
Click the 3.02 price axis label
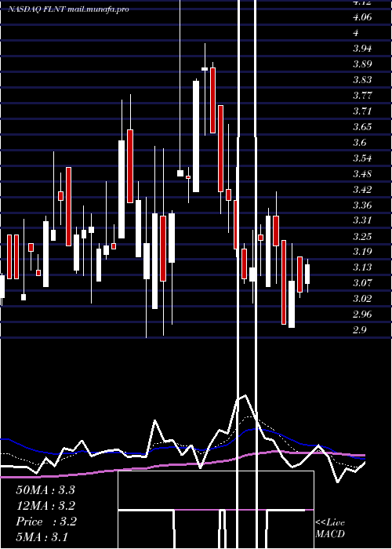pos(362,298)
